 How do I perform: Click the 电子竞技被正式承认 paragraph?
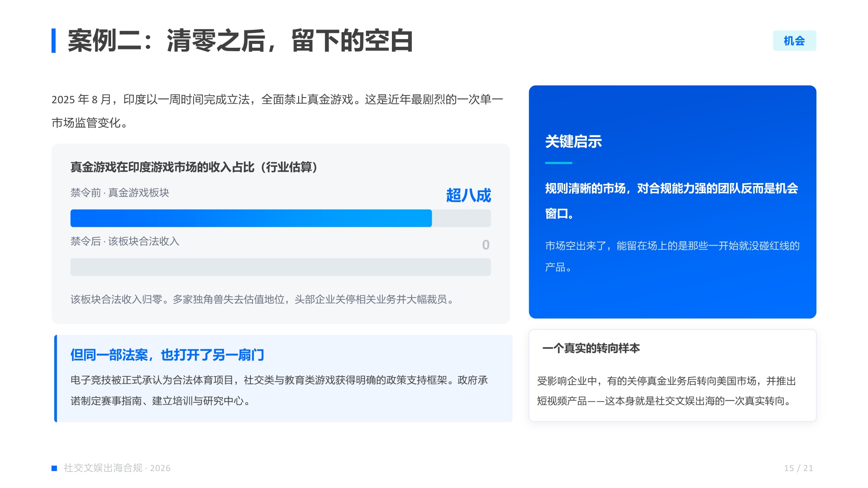[x=279, y=390]
